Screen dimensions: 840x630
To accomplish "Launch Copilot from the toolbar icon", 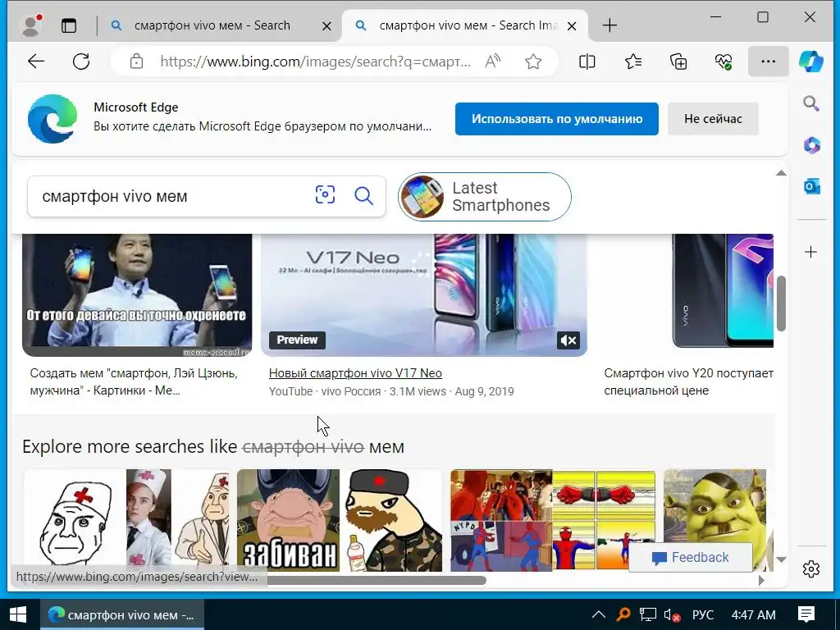I will click(x=811, y=62).
